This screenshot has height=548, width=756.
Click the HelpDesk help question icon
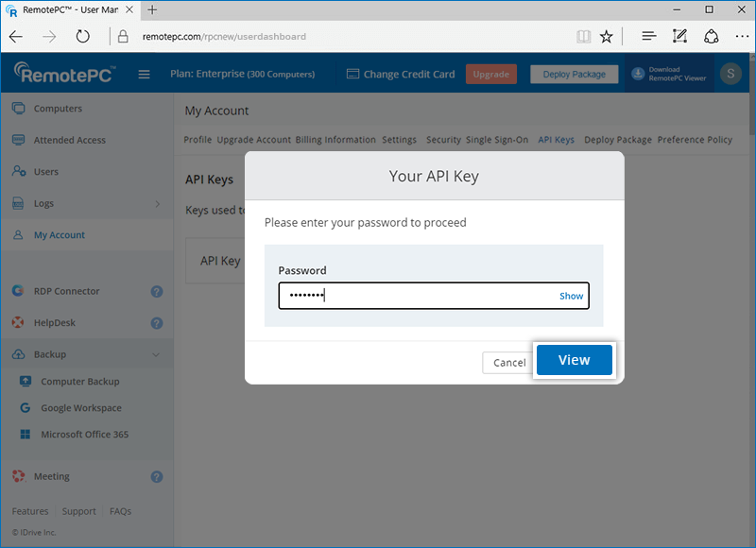[x=157, y=323]
